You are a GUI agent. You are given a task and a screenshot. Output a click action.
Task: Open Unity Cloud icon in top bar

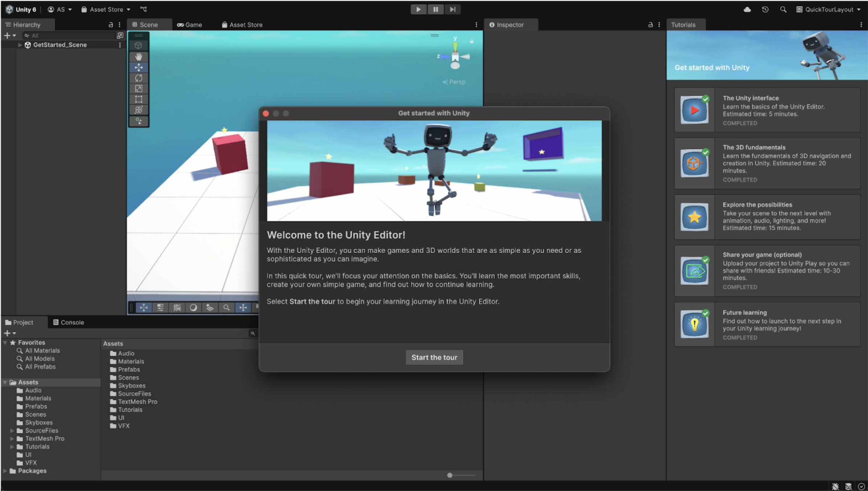point(747,9)
